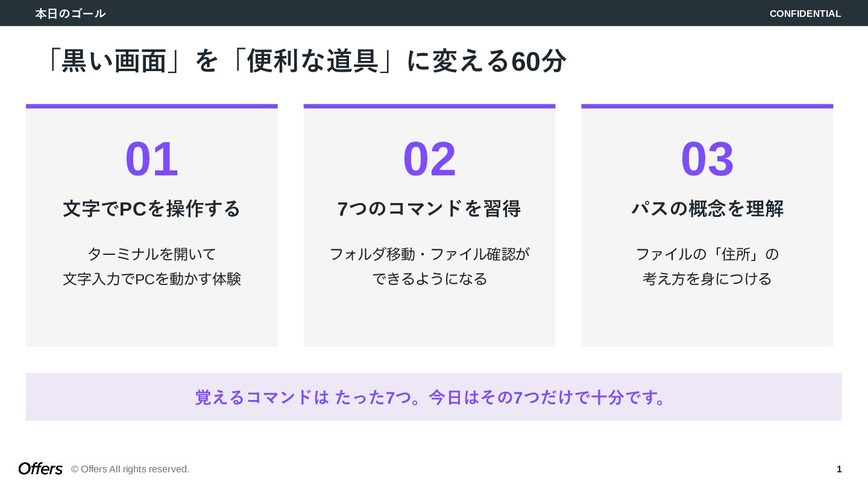Screen dimensions: 868x488
Task: Select the heading 7つのコマンドを習得
Action: (x=429, y=209)
